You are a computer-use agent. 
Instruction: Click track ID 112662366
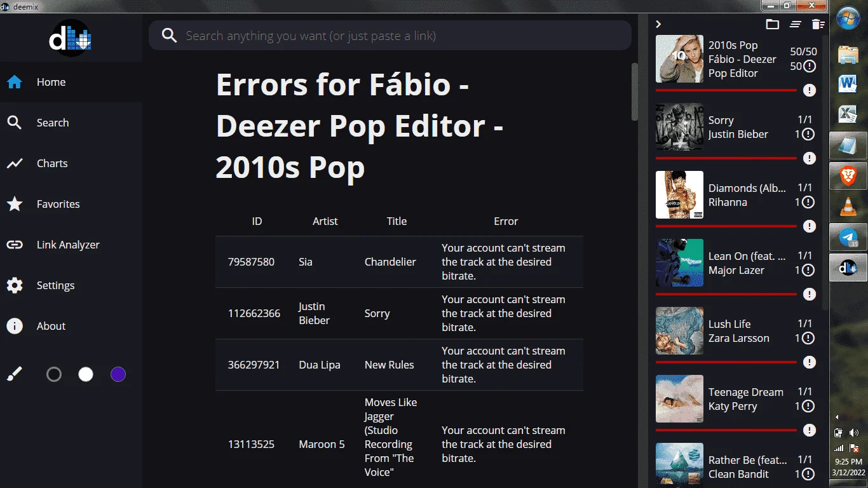pyautogui.click(x=254, y=313)
